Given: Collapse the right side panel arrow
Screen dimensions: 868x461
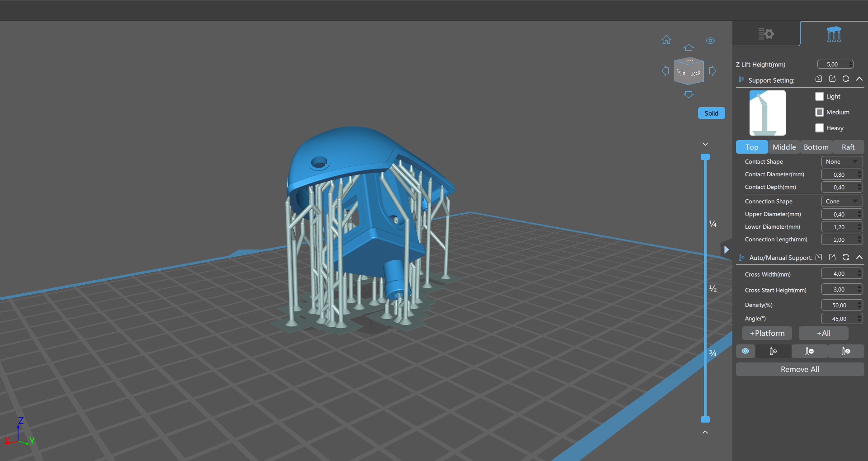Looking at the screenshot, I should click(x=726, y=249).
